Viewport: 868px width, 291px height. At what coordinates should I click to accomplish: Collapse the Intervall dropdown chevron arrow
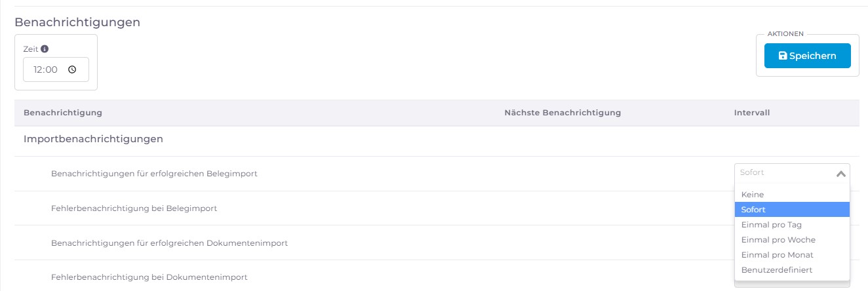point(841,174)
